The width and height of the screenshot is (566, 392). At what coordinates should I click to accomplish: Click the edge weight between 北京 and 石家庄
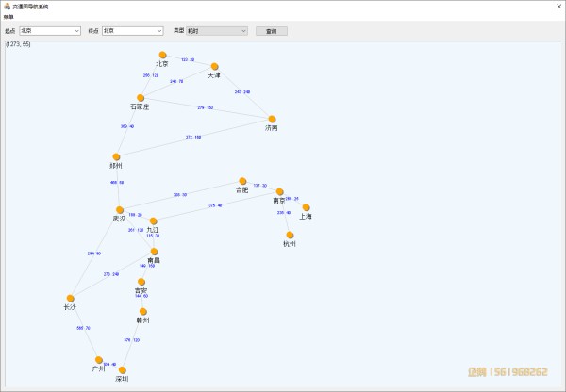click(151, 75)
